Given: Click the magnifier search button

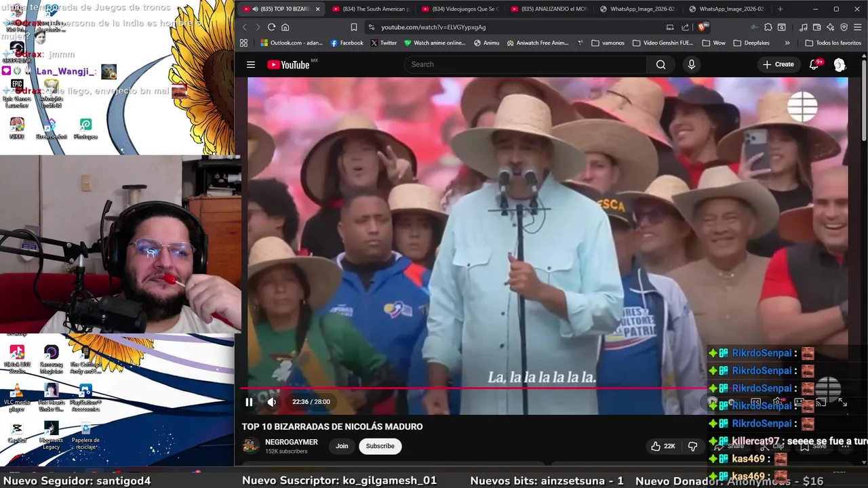Looking at the screenshot, I should click(660, 64).
